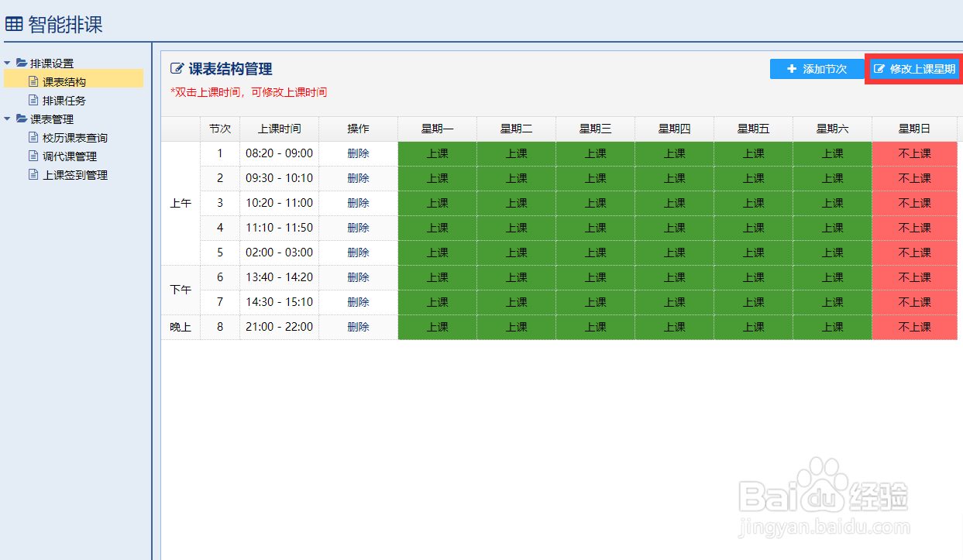Toggle 星期一 上课 cell for period 8

point(438,327)
